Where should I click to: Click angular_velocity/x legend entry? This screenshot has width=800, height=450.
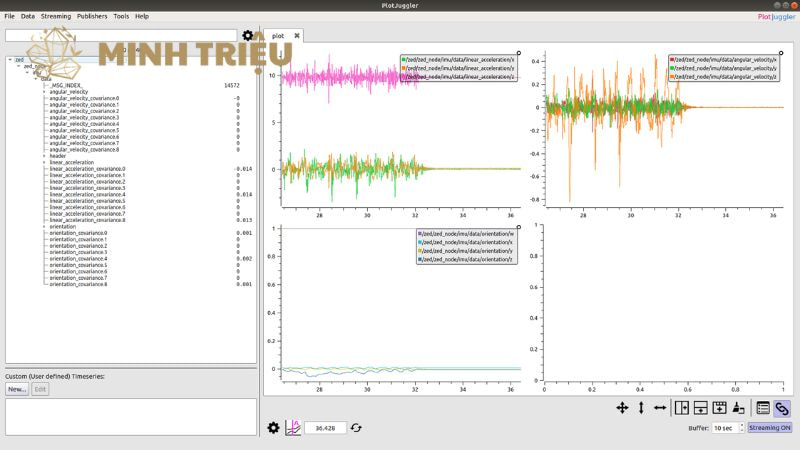[x=724, y=60]
